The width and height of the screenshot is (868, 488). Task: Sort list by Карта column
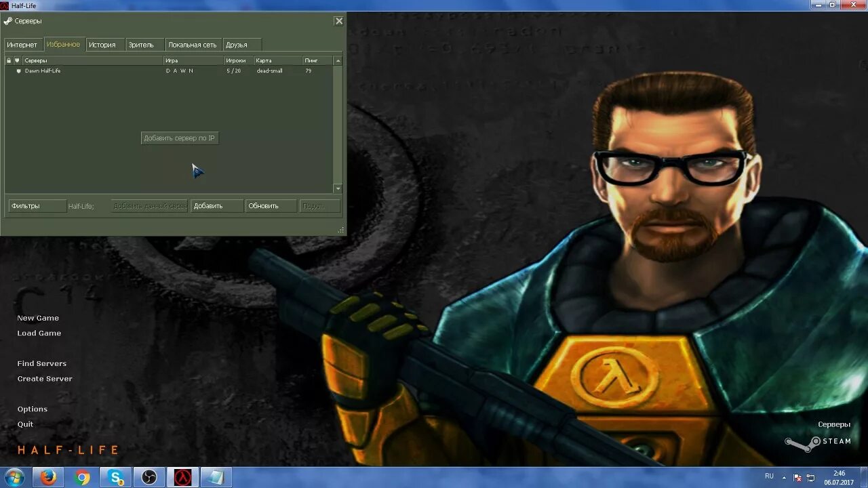click(x=278, y=60)
